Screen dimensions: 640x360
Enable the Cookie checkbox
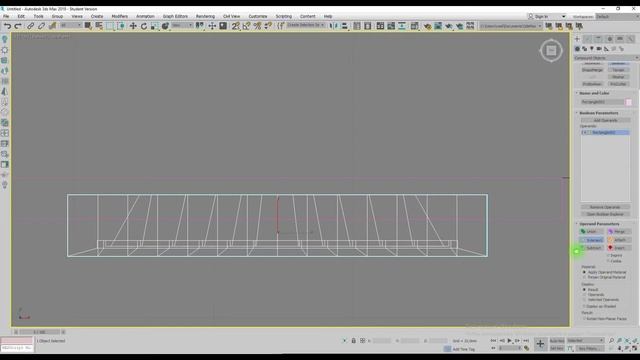click(608, 261)
